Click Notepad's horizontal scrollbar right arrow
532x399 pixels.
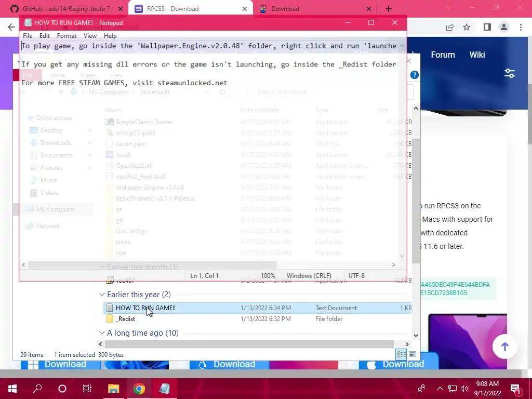tap(394, 264)
